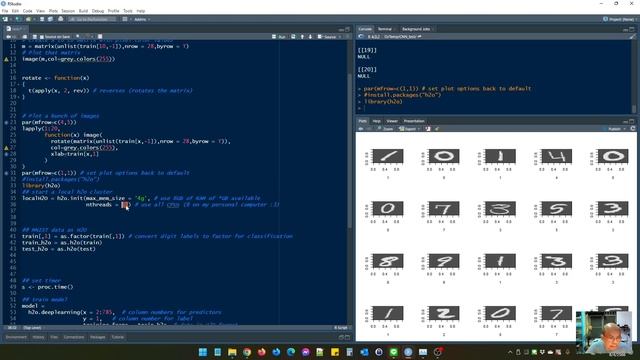Click the New File icon in main toolbar
Viewport: 640px width, 360px height.
[6, 19]
